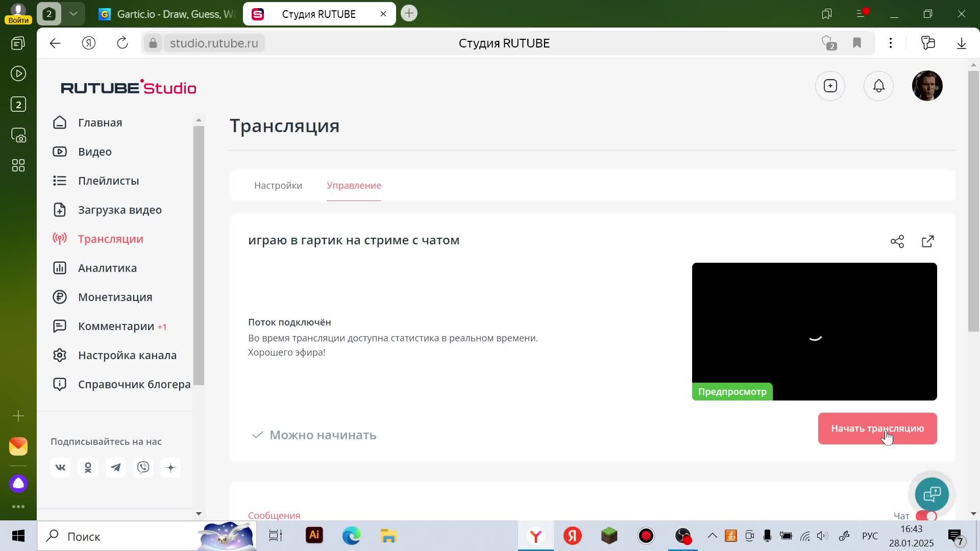The width and height of the screenshot is (980, 551).
Task: Select the Управление tab
Action: click(x=354, y=185)
